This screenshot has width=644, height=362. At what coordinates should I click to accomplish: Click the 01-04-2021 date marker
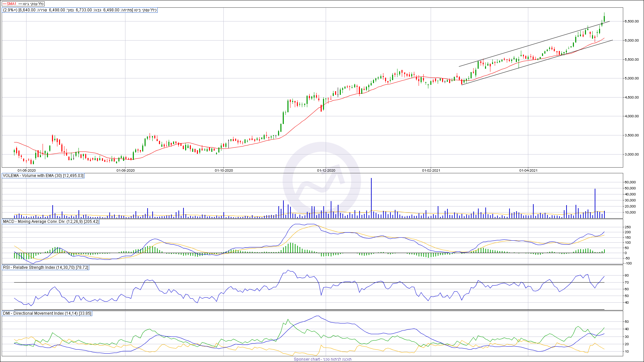528,171
